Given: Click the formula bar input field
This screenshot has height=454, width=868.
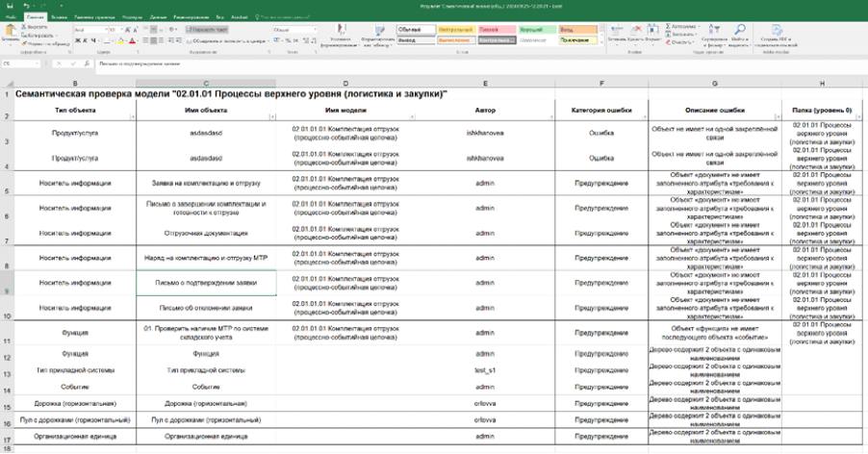Looking at the screenshot, I should pos(385,63).
